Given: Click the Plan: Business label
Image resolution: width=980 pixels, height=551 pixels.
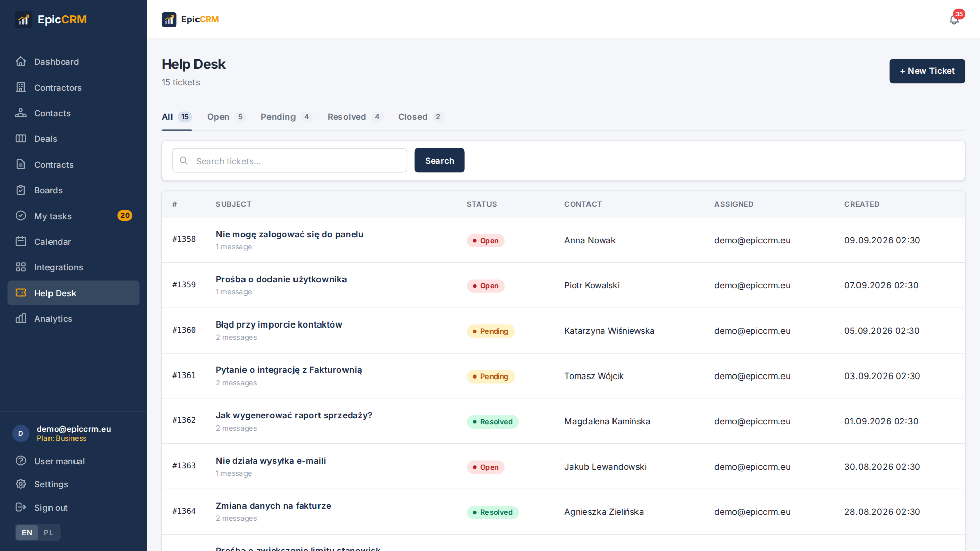Looking at the screenshot, I should (x=61, y=438).
